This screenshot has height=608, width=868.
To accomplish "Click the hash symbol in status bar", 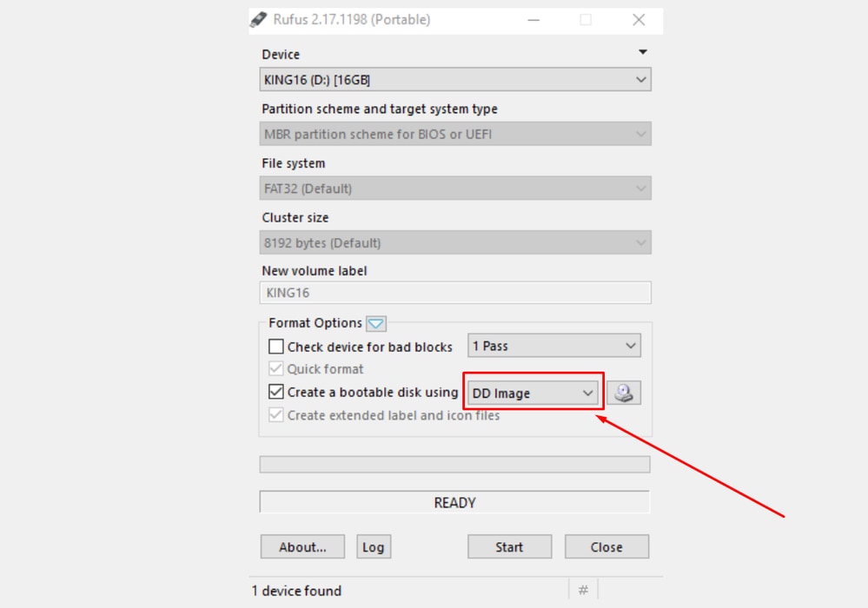I will (583, 591).
